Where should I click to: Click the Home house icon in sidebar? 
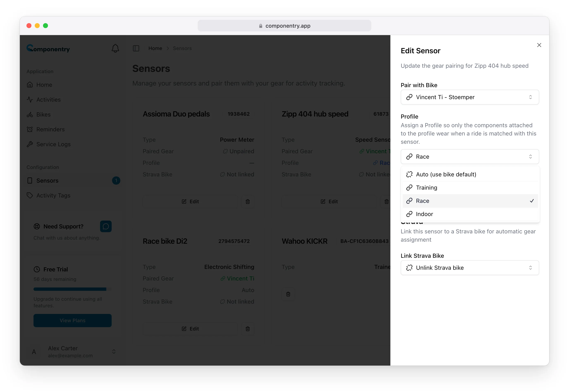[x=30, y=85]
